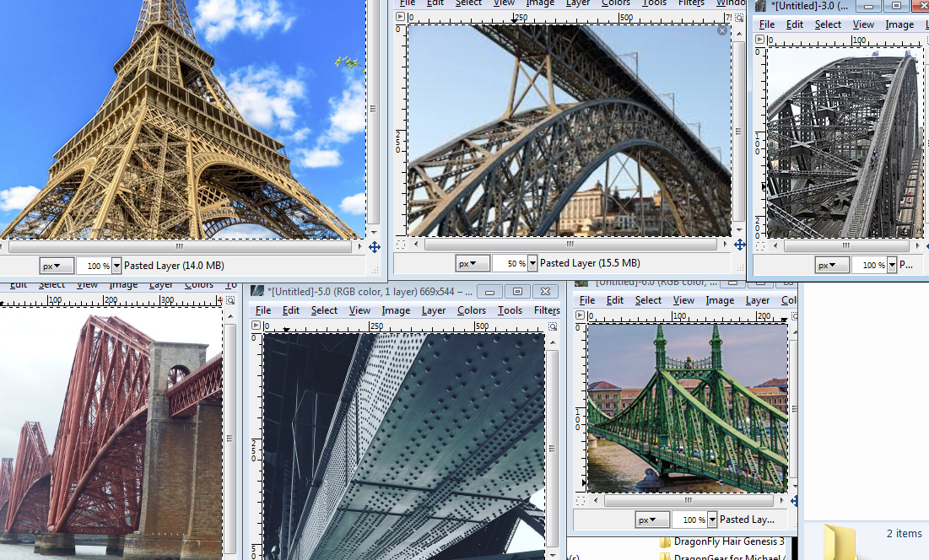Toggle Quick Mask in arch bridge window

(x=401, y=244)
